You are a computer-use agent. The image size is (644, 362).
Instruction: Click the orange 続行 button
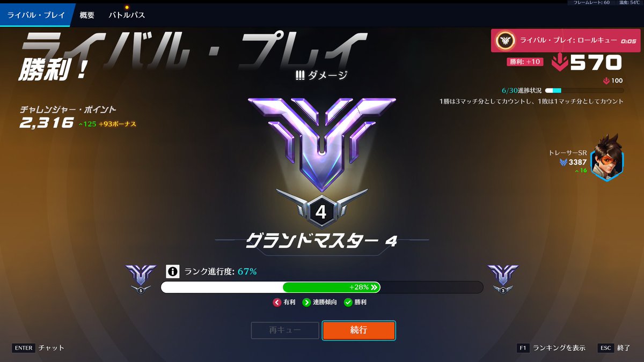(358, 330)
